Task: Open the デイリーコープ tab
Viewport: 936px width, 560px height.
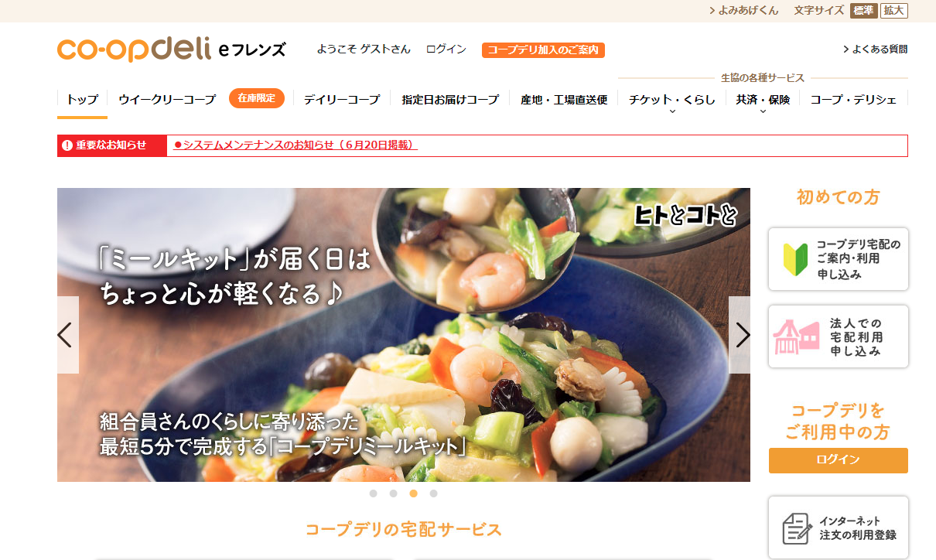Action: (342, 99)
